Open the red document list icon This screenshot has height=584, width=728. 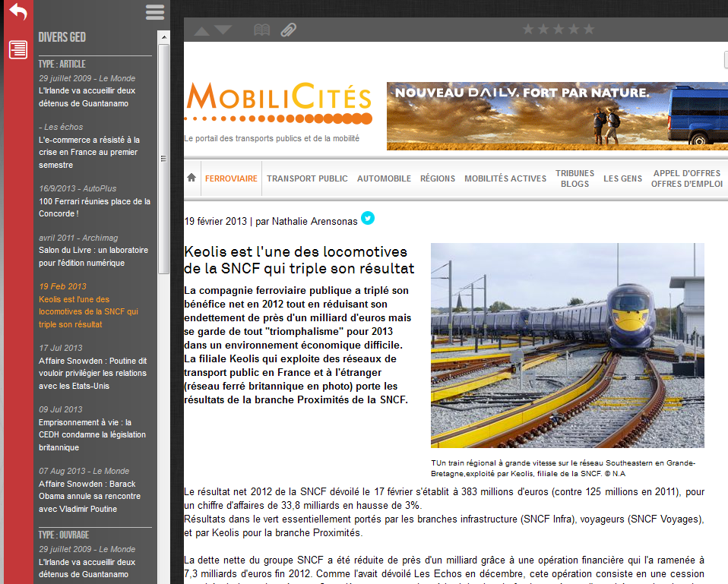click(18, 49)
